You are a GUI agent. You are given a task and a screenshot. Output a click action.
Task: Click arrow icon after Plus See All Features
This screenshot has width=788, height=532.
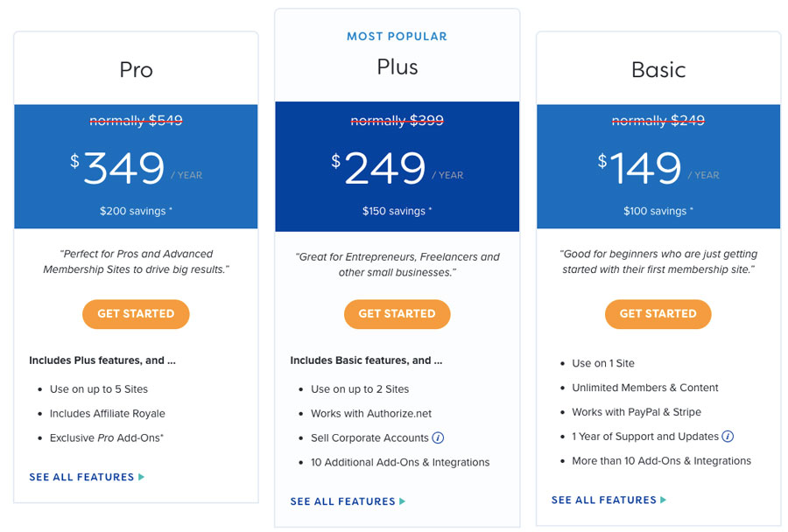[403, 502]
